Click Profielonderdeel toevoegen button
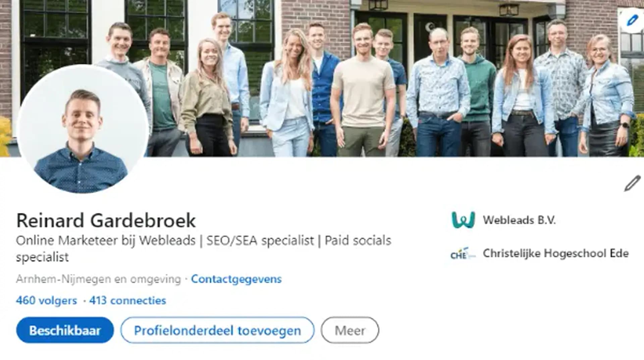The width and height of the screenshot is (644, 360). (x=217, y=331)
